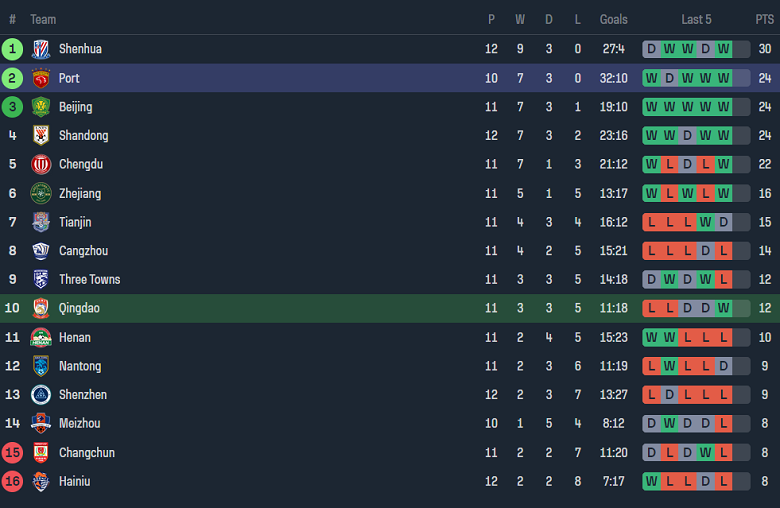Click the Shandong team crest

tap(41, 136)
